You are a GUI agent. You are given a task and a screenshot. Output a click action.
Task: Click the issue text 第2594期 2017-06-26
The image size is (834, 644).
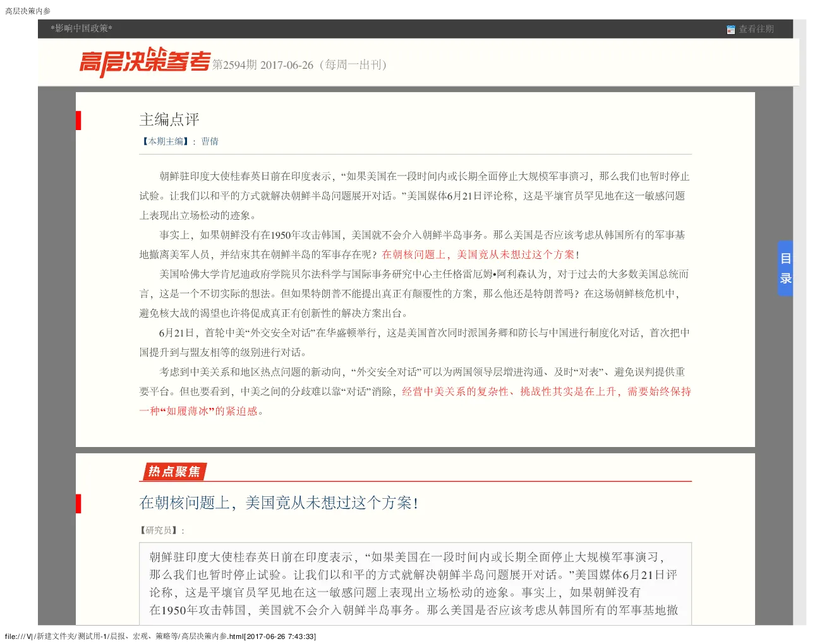263,65
